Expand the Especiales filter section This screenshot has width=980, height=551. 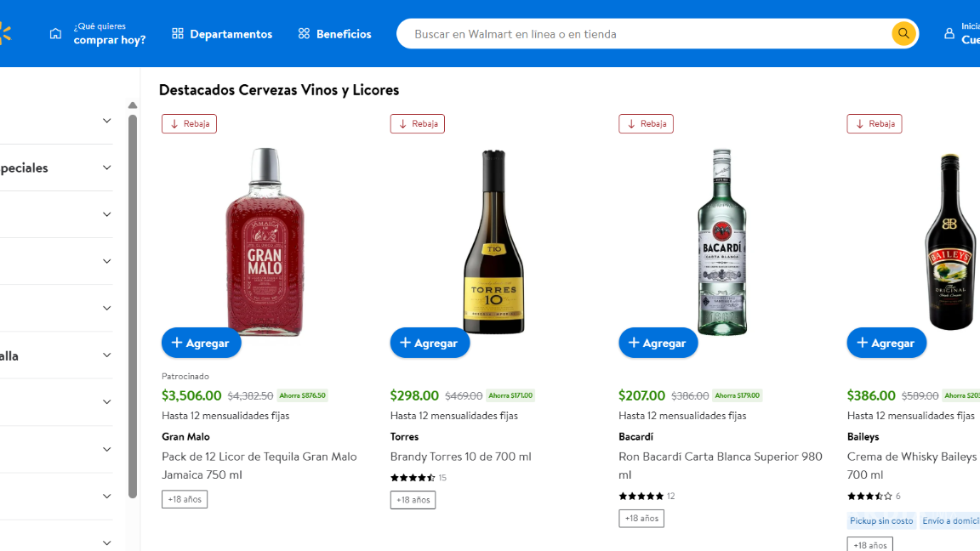tap(106, 168)
